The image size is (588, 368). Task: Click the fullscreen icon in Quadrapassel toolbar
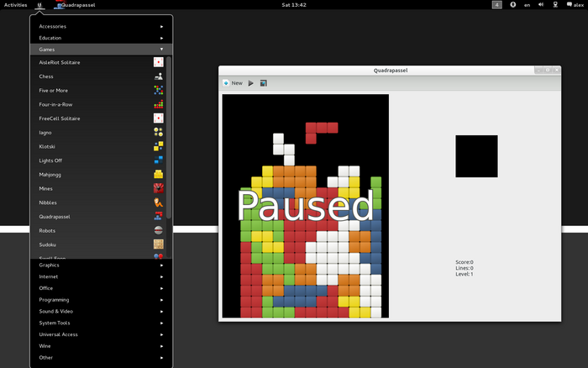pyautogui.click(x=264, y=83)
